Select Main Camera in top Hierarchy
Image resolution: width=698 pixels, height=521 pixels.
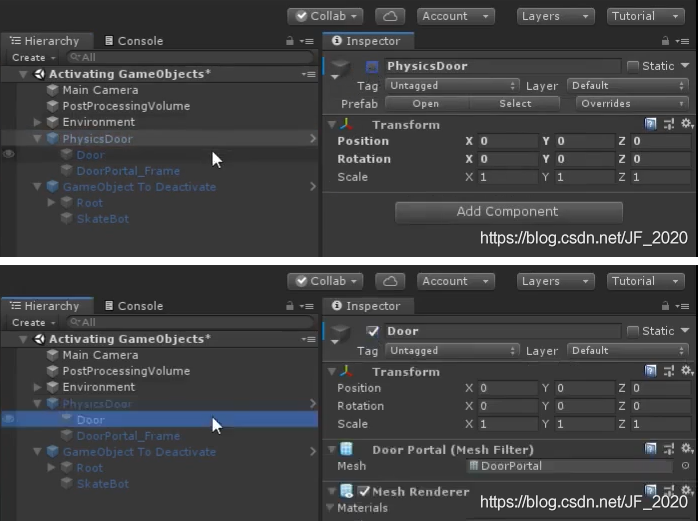point(100,90)
